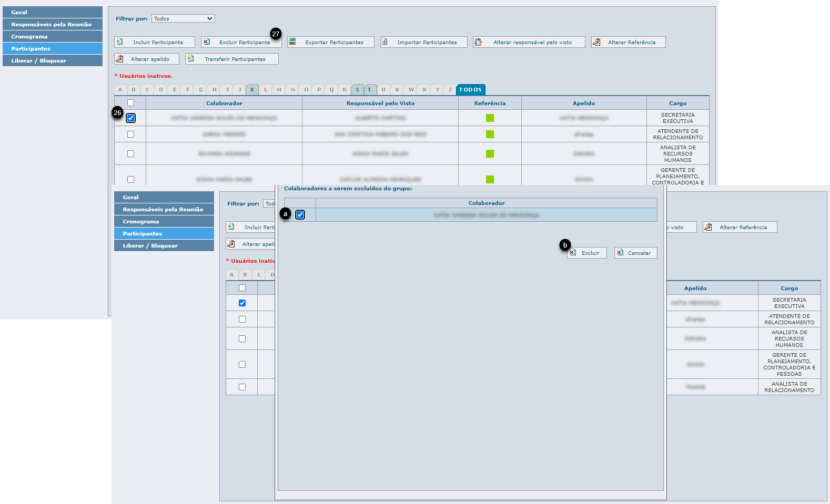
Task: Click the Alterar apelido icon in top window
Action: pyautogui.click(x=120, y=59)
